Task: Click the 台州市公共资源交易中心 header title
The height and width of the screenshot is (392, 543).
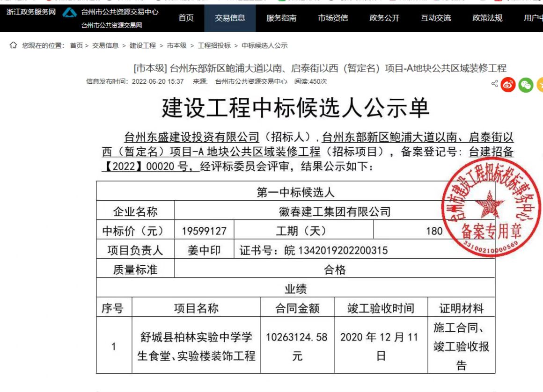Action: pyautogui.click(x=120, y=12)
